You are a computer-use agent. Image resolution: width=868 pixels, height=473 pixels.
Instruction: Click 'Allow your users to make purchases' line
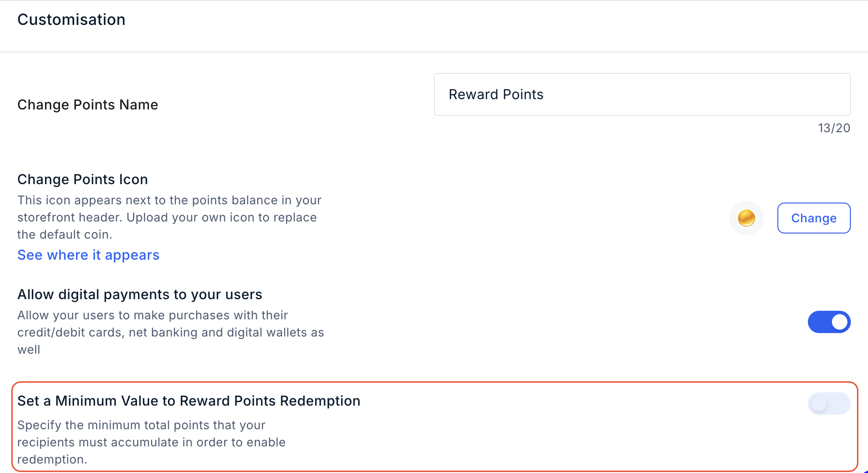click(x=153, y=315)
